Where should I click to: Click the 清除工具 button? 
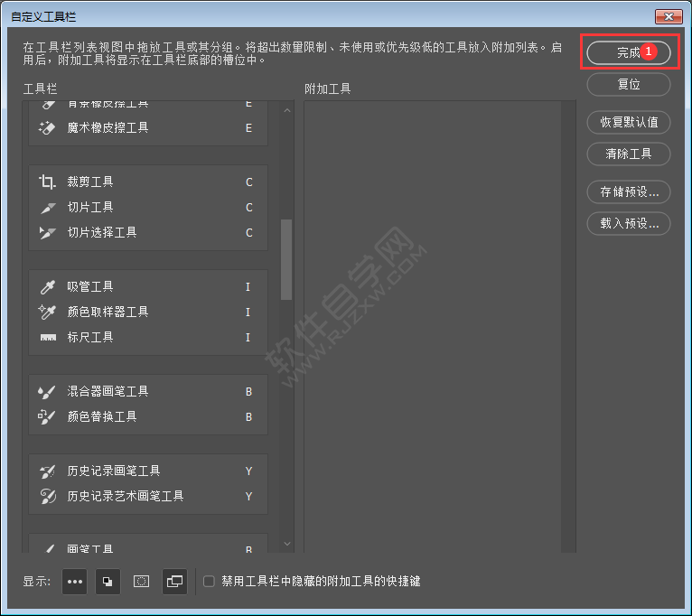click(628, 154)
